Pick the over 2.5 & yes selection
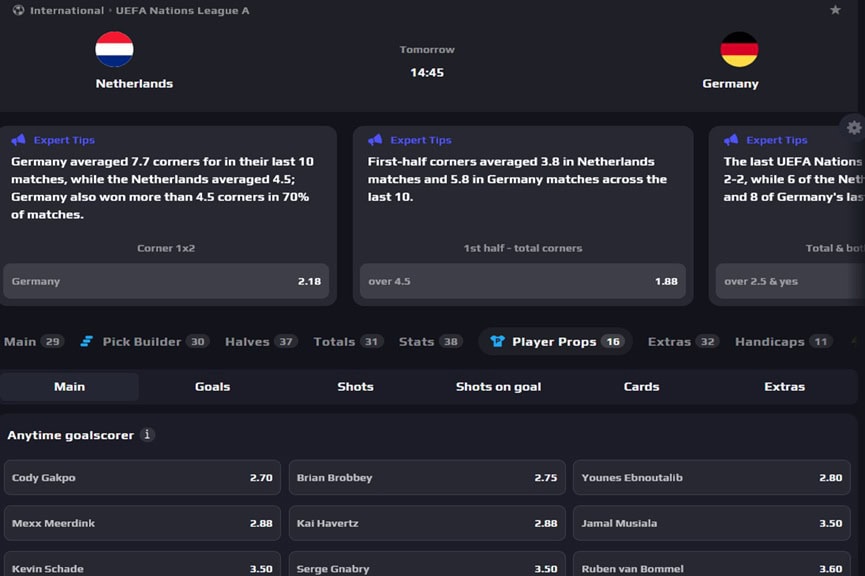The image size is (865, 576). tap(790, 281)
